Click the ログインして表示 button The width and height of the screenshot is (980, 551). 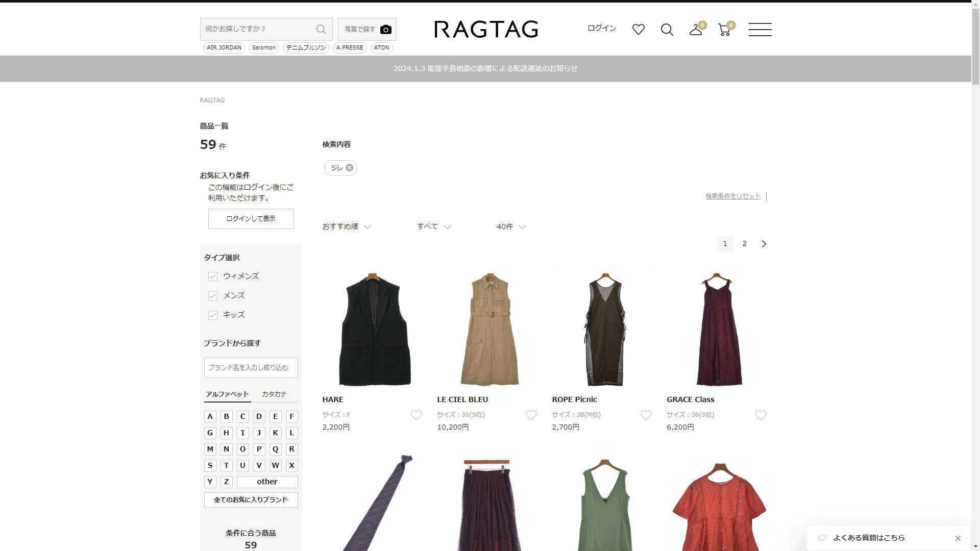coord(251,219)
